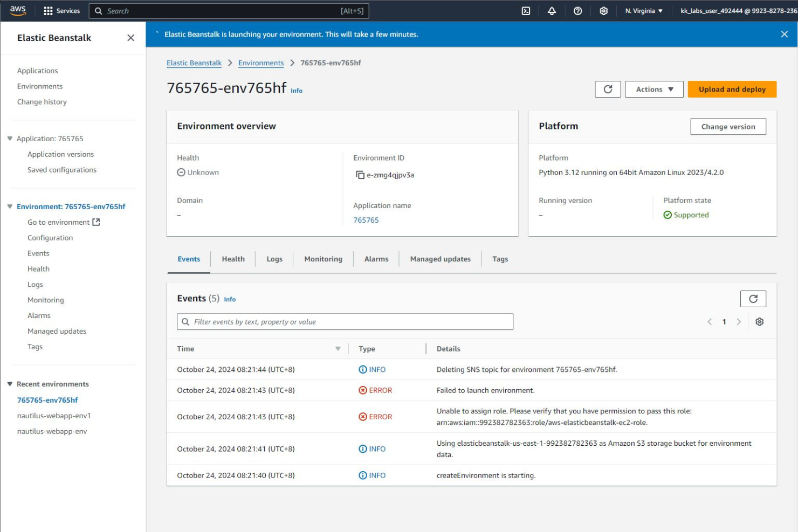
Task: Click the Filter events search field
Action: click(x=345, y=321)
